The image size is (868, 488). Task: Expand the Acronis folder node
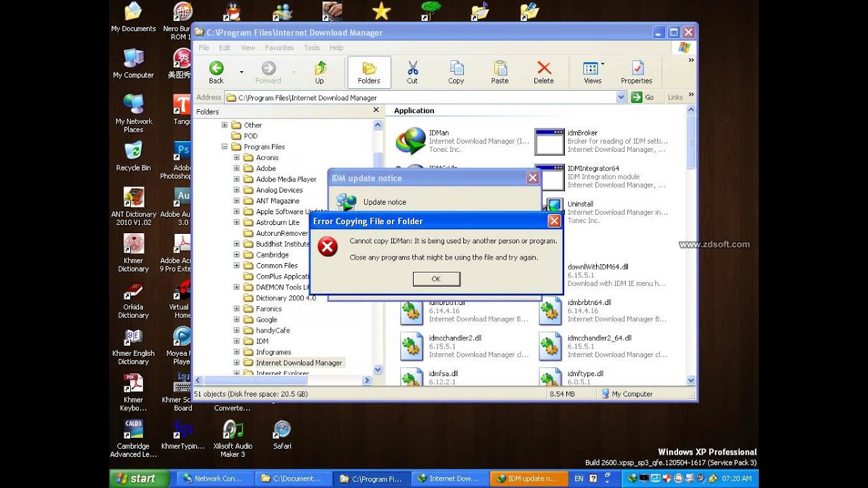[x=237, y=158]
